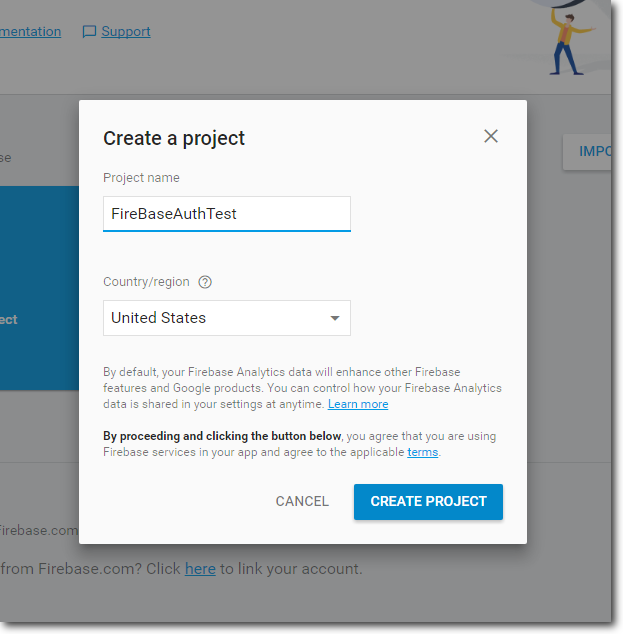Click the dropdown arrow in the Country/region box
This screenshot has width=623, height=634.
tap(335, 319)
